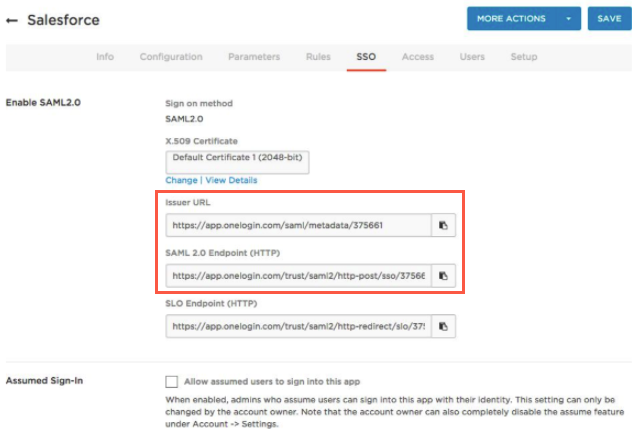Click the X.509 Certificate field
This screenshot has height=435, width=636.
[x=237, y=162]
